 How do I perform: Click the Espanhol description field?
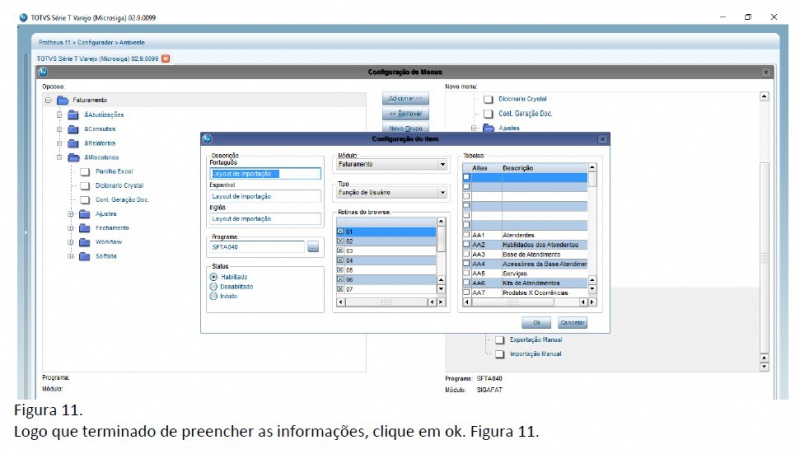265,196
